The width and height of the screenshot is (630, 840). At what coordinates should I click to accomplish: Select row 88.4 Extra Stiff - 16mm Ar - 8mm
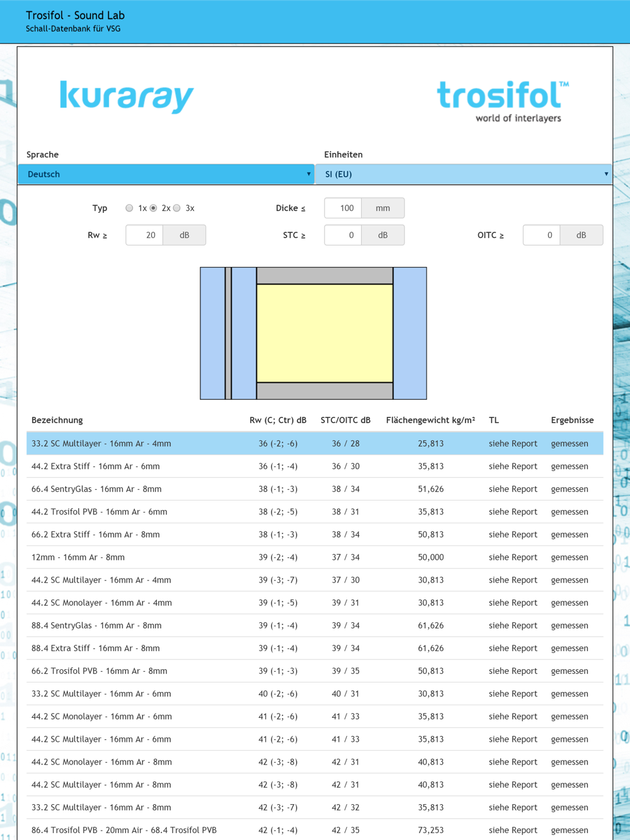click(315, 648)
